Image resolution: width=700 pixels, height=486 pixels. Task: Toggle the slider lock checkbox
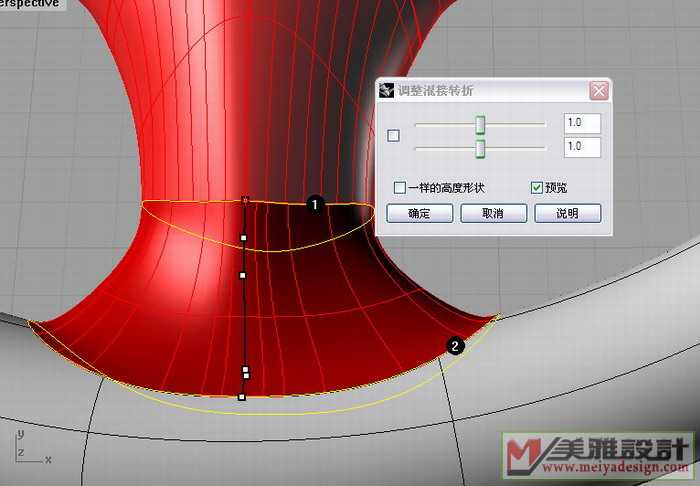tap(393, 136)
